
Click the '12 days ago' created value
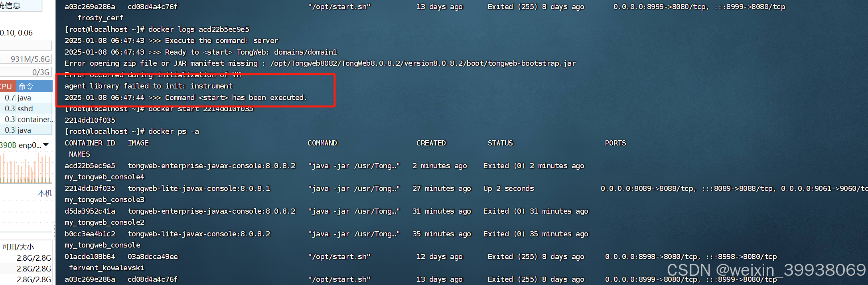(440, 257)
